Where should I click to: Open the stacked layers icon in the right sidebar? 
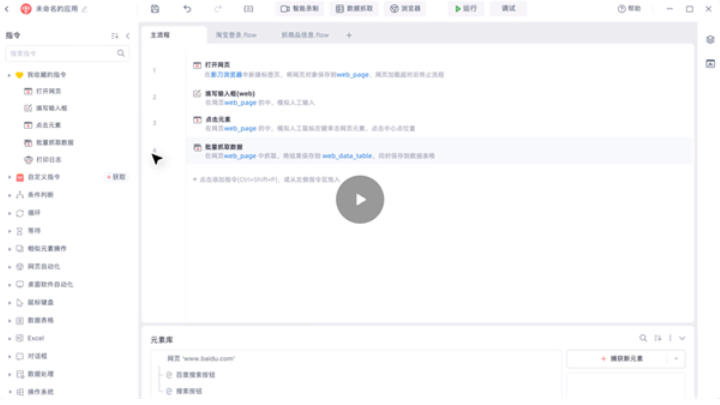709,40
